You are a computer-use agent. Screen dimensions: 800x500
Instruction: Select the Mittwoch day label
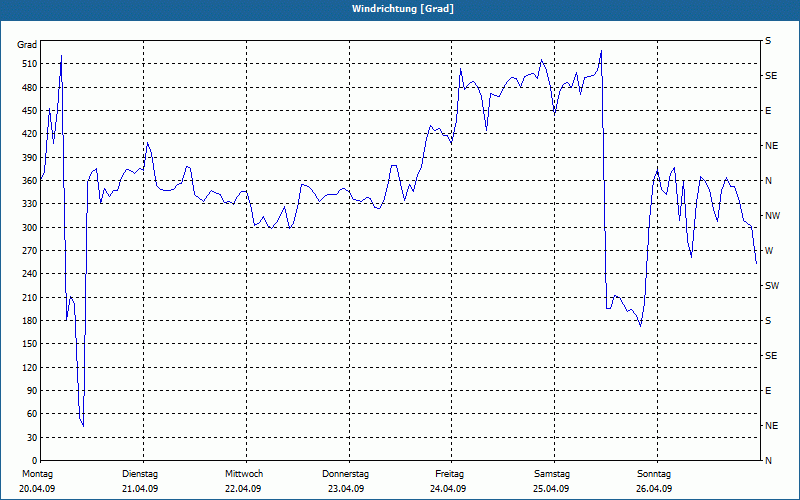coord(244,474)
